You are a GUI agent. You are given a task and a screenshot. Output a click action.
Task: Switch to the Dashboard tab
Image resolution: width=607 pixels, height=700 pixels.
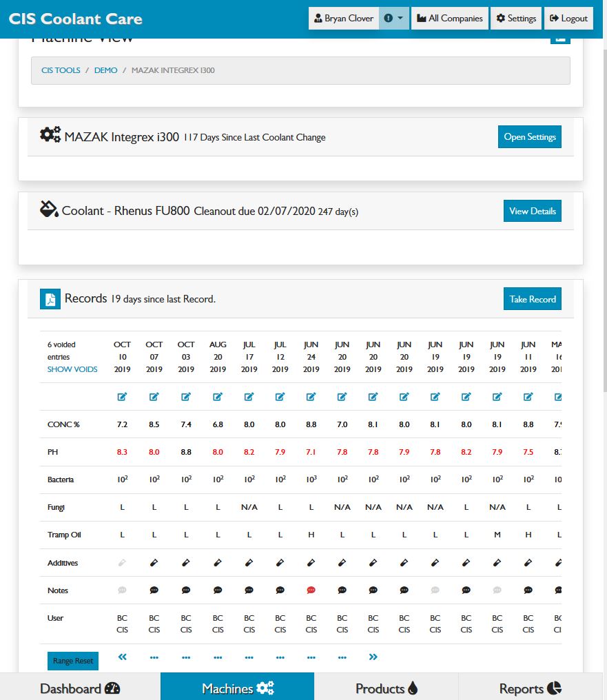pyautogui.click(x=80, y=688)
